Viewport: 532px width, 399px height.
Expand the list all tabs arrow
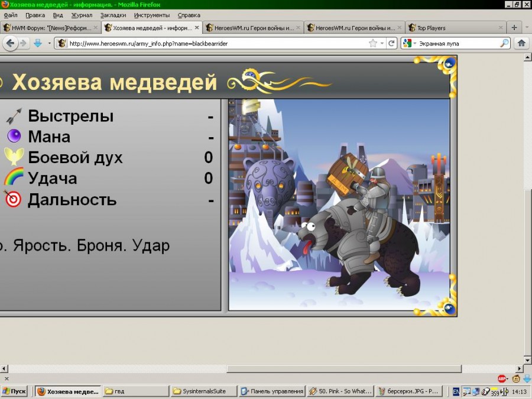click(x=526, y=27)
